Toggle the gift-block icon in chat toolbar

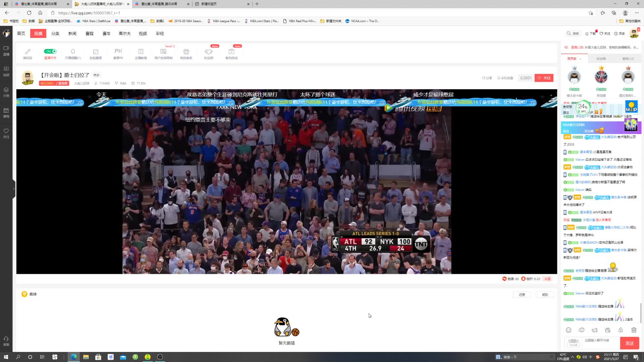tap(607, 330)
